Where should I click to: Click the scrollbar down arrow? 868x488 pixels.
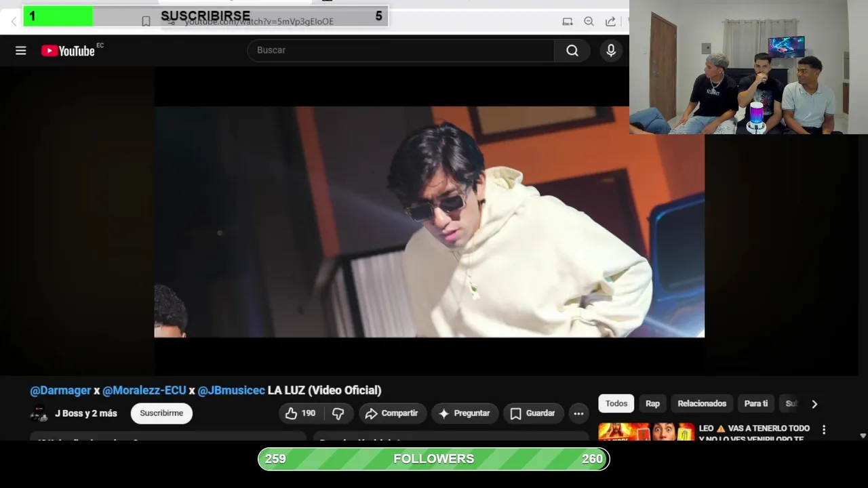pyautogui.click(x=863, y=436)
